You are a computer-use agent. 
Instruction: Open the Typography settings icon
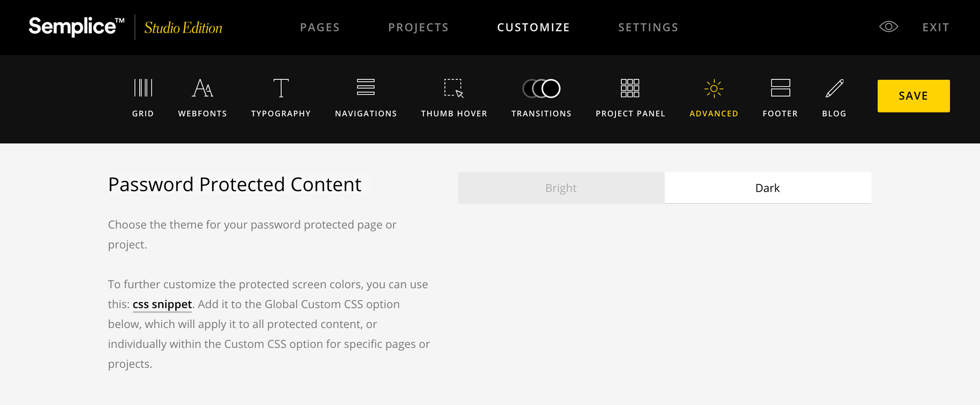(281, 88)
